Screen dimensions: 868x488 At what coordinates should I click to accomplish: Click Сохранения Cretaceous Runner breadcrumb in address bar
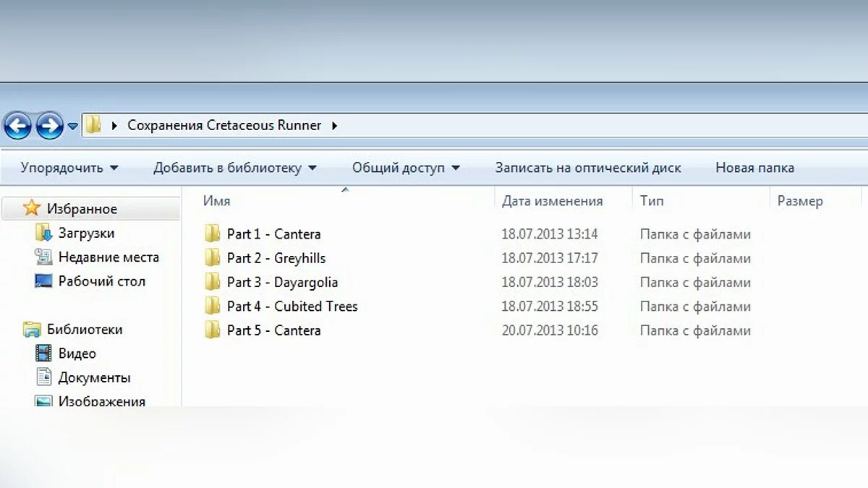coord(224,125)
